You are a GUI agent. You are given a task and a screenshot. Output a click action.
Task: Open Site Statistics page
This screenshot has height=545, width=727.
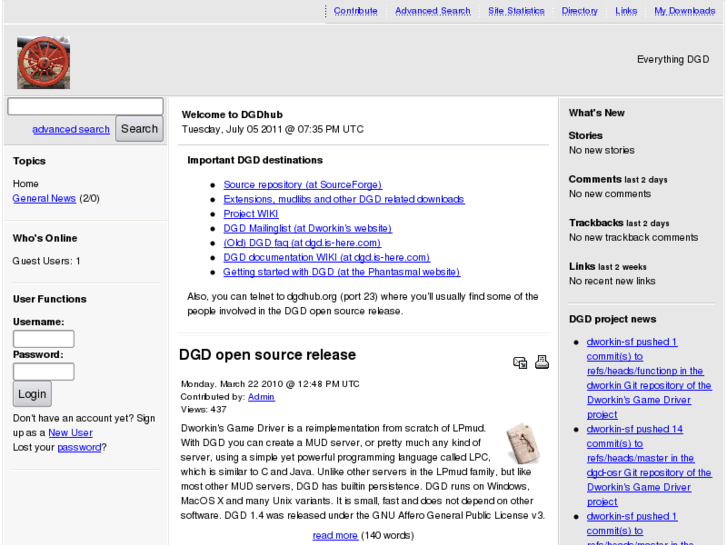516,11
